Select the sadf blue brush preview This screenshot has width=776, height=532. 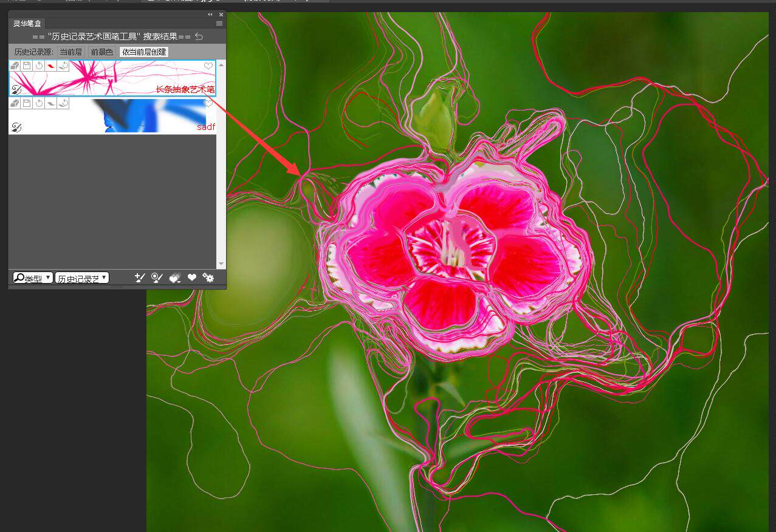pyautogui.click(x=112, y=115)
